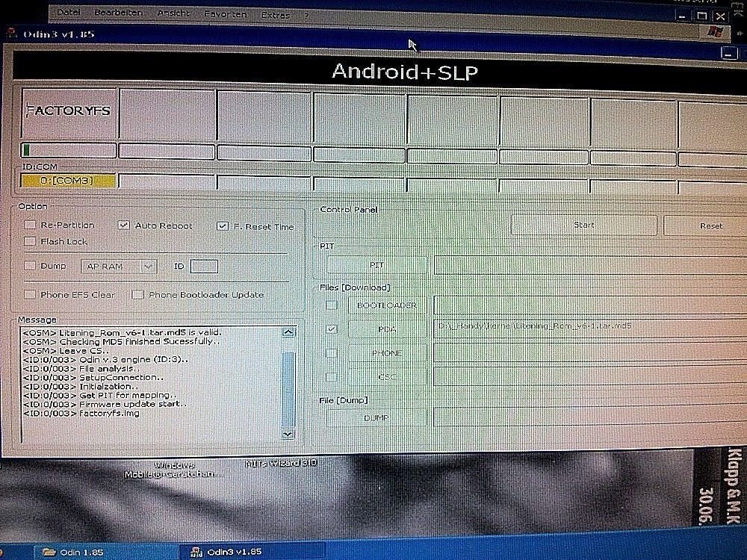Click the message log scroll-down arrow
747x560 pixels.
pos(288,434)
